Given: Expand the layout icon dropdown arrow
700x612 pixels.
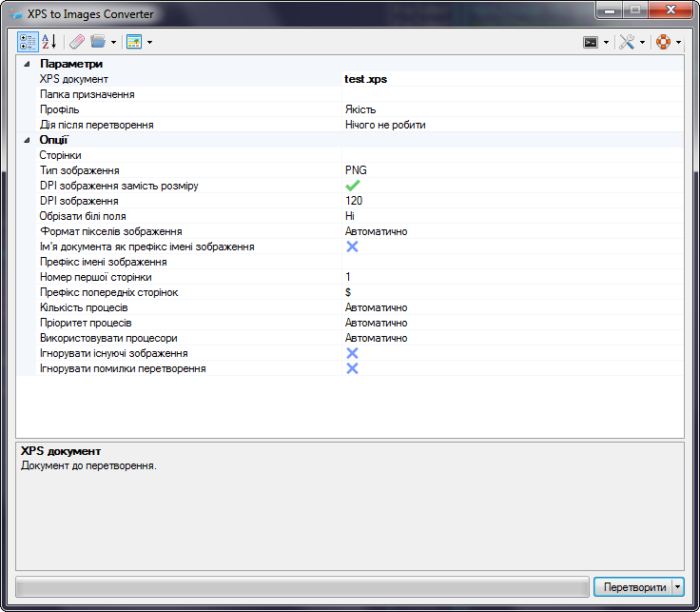Looking at the screenshot, I should [x=149, y=43].
